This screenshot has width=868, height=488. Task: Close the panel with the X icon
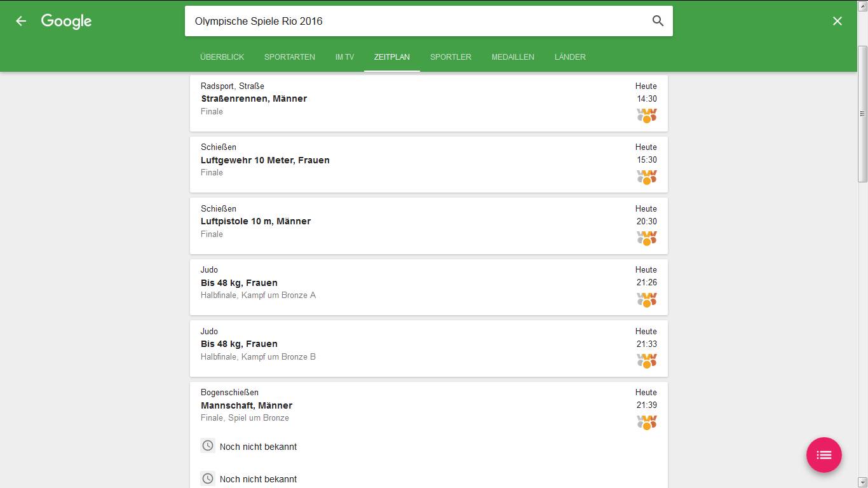point(837,21)
